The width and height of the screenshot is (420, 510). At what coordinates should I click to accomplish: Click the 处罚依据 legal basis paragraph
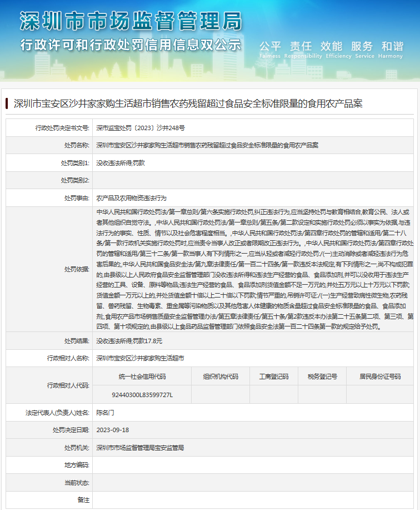(x=254, y=269)
